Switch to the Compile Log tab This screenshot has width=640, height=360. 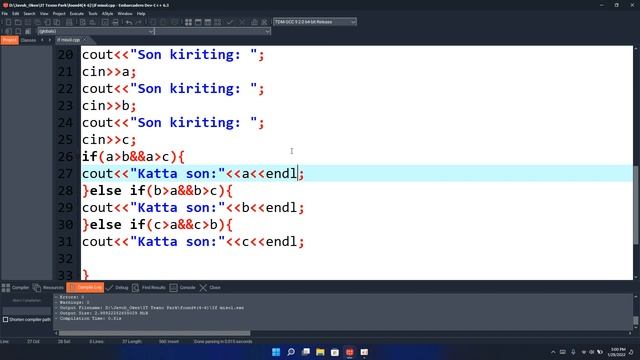tap(85, 288)
